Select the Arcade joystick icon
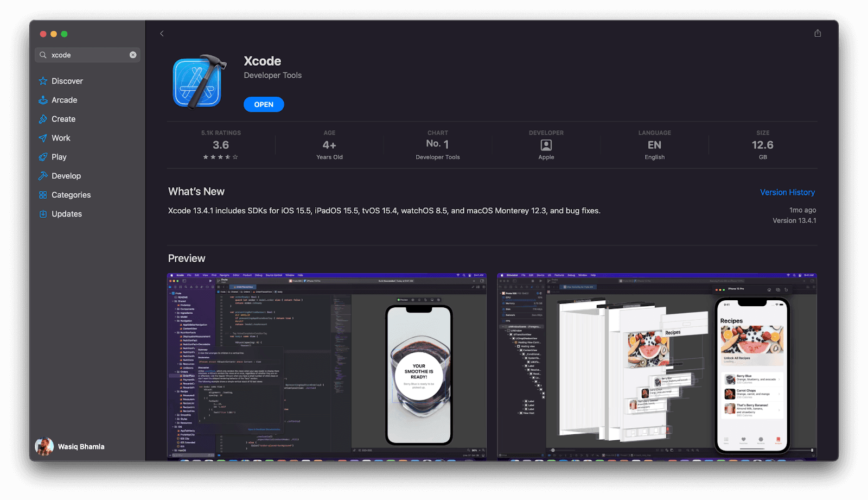Screen dimensions: 868x500 click(x=43, y=100)
